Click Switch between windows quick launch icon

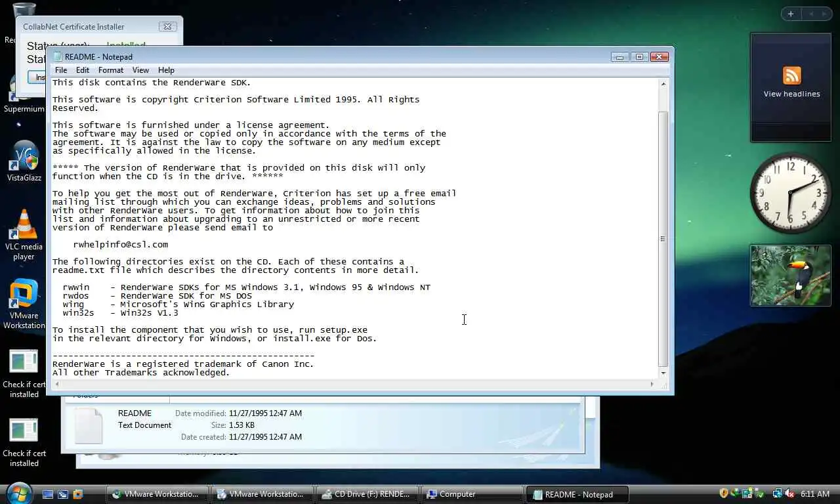(x=63, y=494)
